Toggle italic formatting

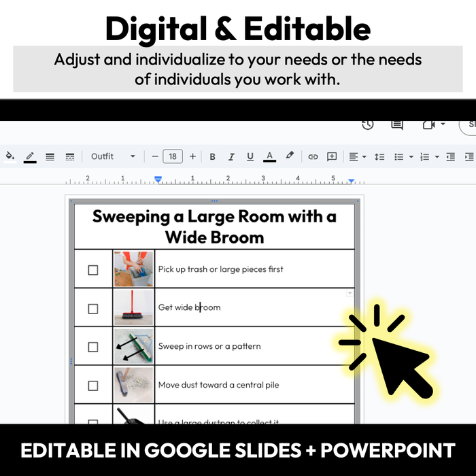point(231,156)
